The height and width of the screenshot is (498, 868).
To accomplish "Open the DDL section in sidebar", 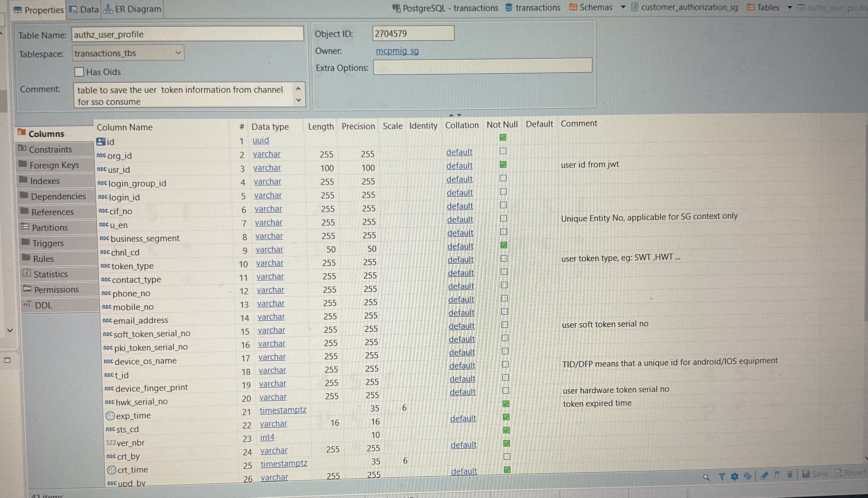I will click(43, 305).
